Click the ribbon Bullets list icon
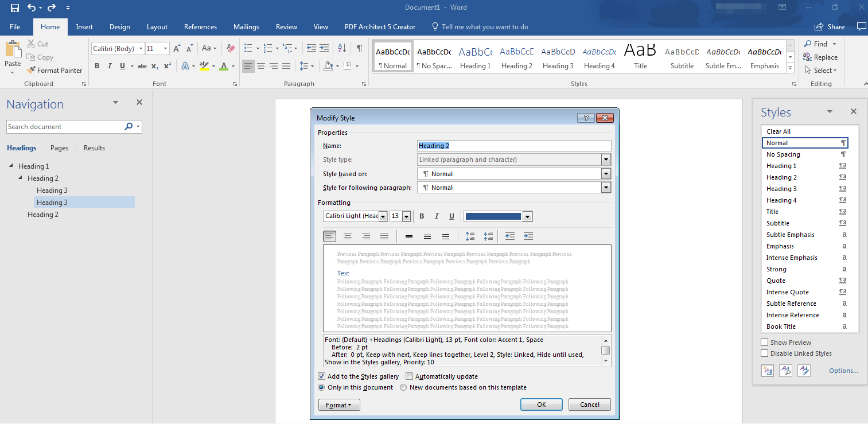Viewport: 868px width, 424px height. click(248, 48)
